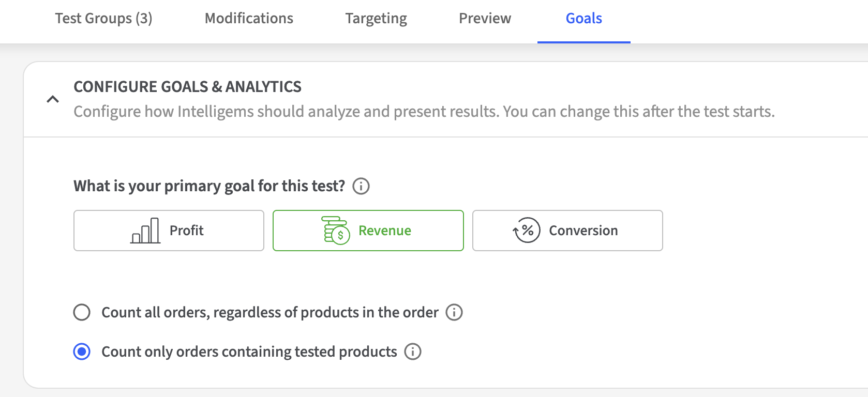Click the Configure Goals & Analytics heading
This screenshot has height=397, width=868.
point(187,87)
